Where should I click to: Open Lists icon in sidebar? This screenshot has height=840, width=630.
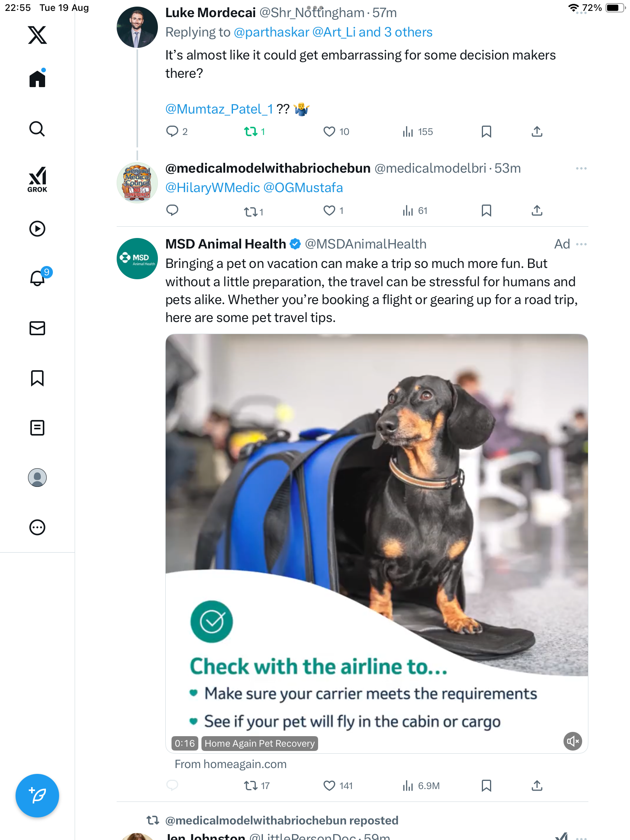tap(37, 428)
